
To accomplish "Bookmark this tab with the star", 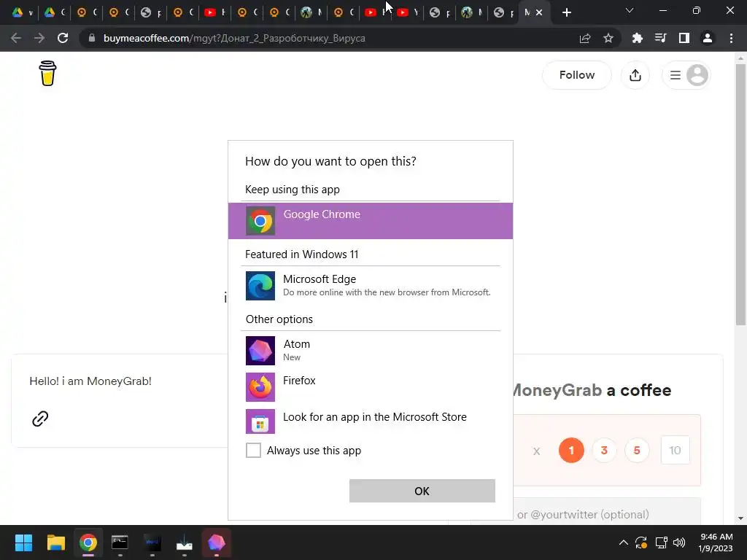I will click(x=608, y=38).
